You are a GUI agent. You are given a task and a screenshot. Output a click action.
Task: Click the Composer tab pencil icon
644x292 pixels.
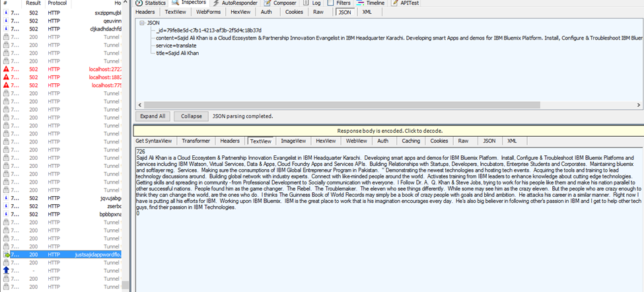[x=268, y=3]
